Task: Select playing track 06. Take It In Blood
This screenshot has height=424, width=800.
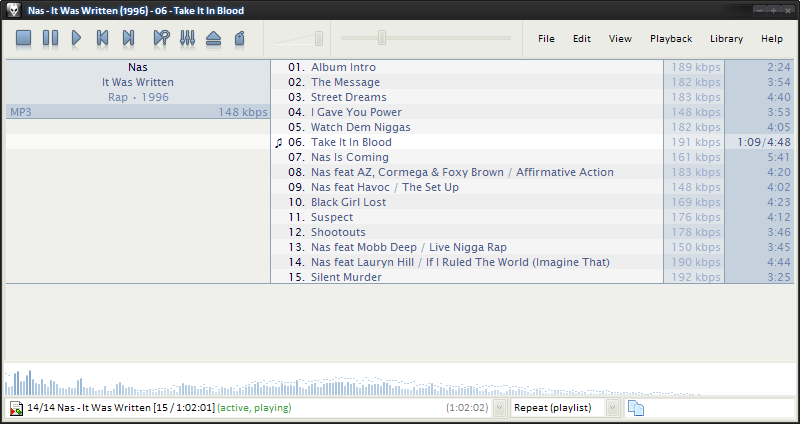Action: pyautogui.click(x=467, y=142)
